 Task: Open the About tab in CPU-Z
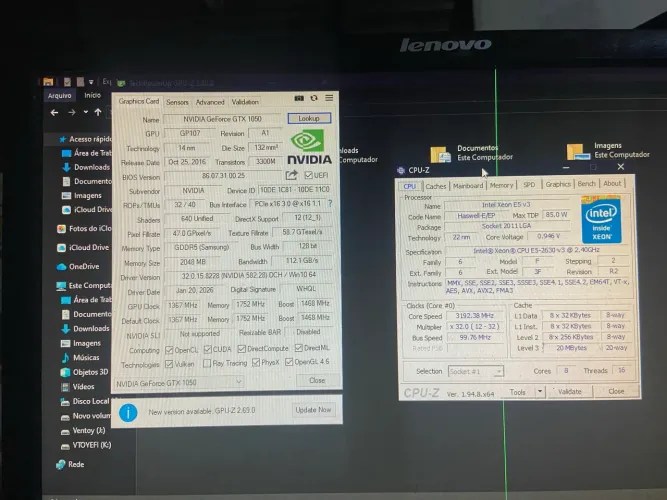[612, 183]
